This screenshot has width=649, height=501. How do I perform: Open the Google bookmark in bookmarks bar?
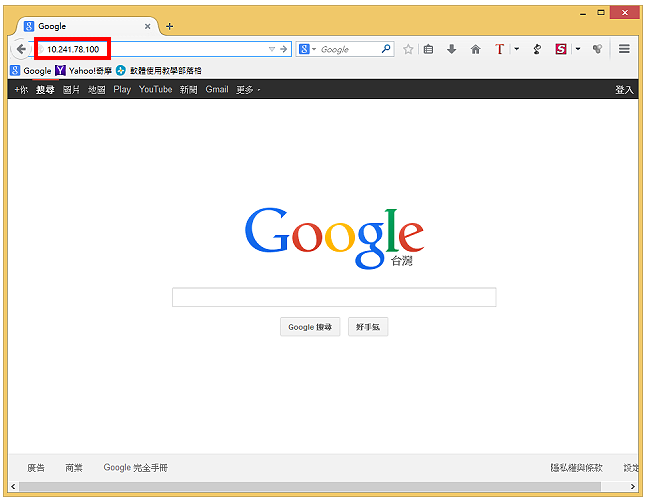point(31,71)
